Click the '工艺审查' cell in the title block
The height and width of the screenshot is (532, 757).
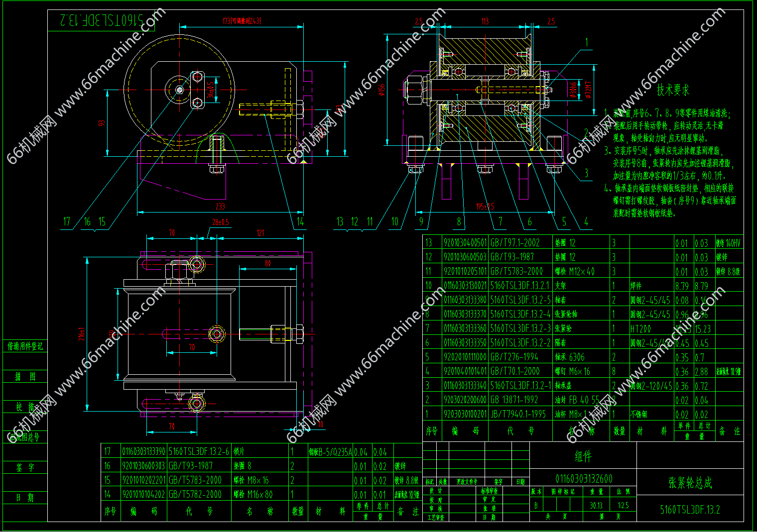[x=435, y=518]
